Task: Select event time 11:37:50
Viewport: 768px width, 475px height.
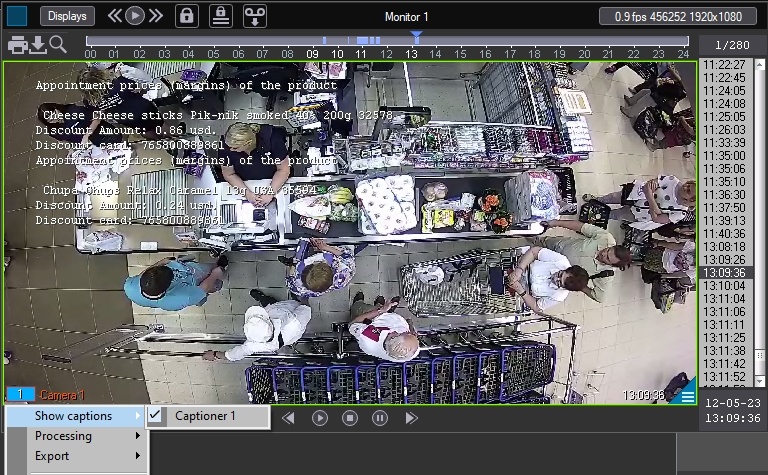Action: click(724, 208)
